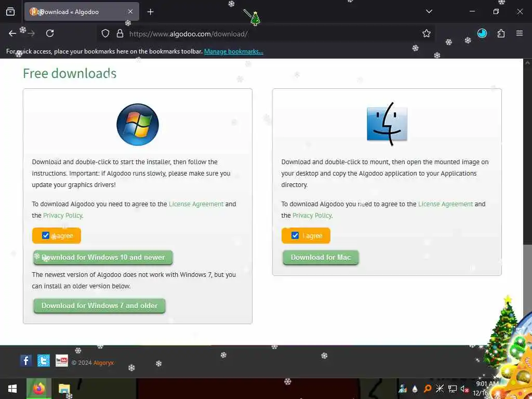Open Firefox application menu hamburger
This screenshot has height=399, width=532.
[x=519, y=33]
